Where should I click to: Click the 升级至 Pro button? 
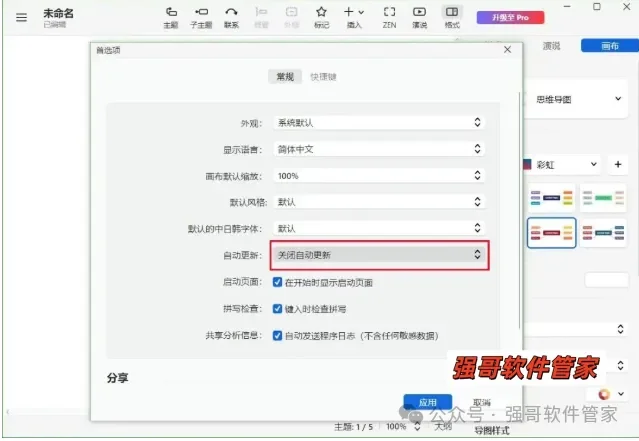510,18
